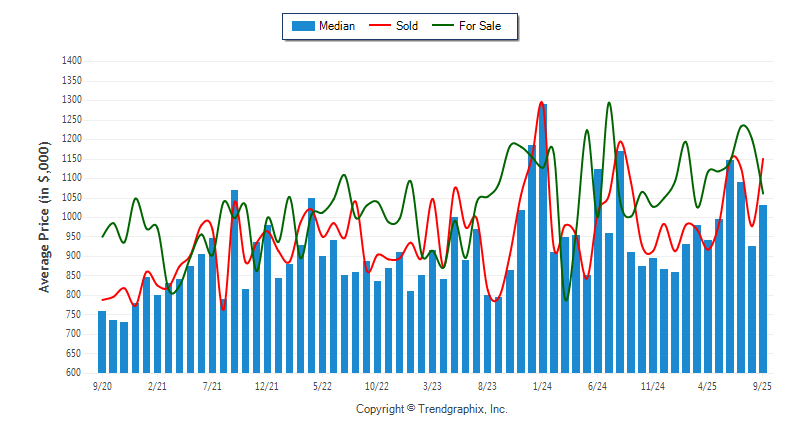The height and width of the screenshot is (434, 800).
Task: Toggle the Median series legend label
Action: pos(337,26)
